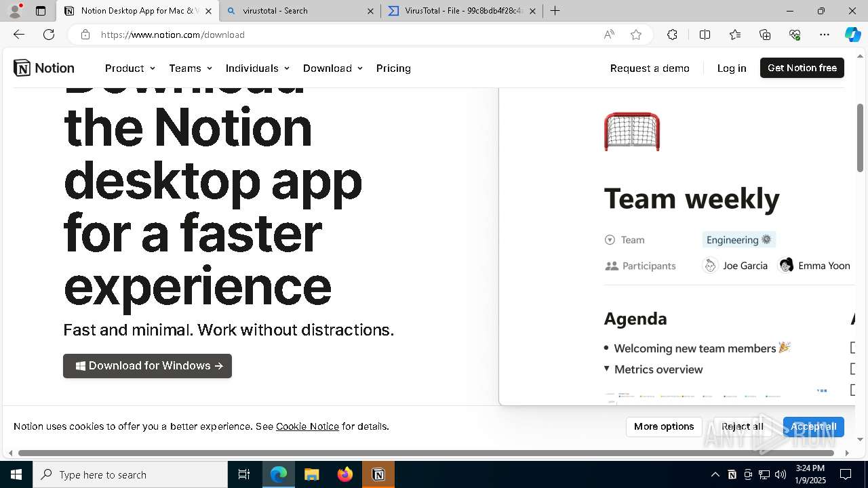
Task: Expand the Teams dropdown menu
Action: tap(191, 68)
